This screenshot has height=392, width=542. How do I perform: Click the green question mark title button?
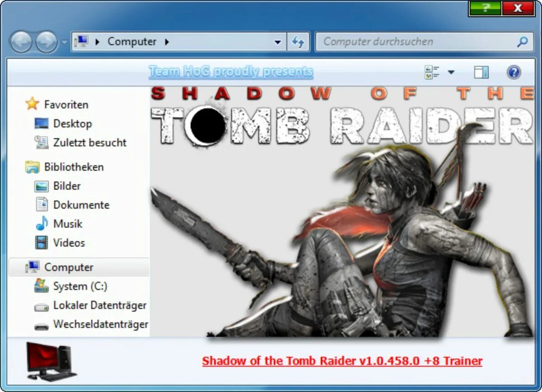point(485,8)
